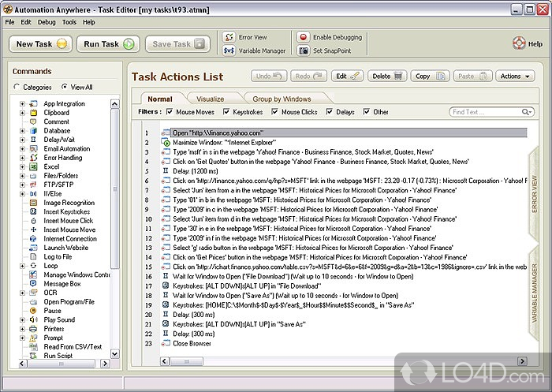Select the Message Box command
Viewport: 552px width, 392px height.
pyautogui.click(x=62, y=284)
